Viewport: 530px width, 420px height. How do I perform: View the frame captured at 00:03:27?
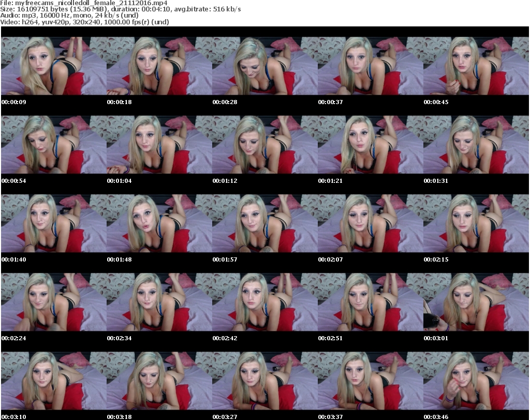265,381
